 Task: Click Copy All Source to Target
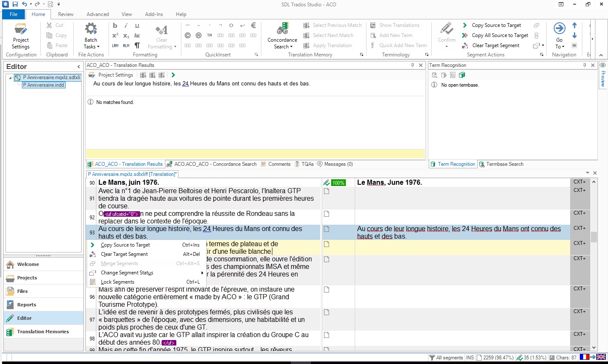495,35
